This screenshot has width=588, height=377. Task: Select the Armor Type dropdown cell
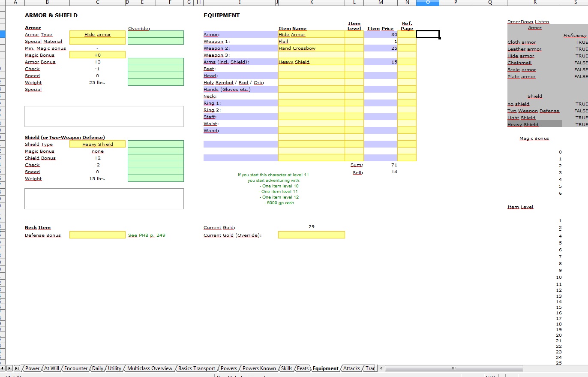click(x=97, y=34)
